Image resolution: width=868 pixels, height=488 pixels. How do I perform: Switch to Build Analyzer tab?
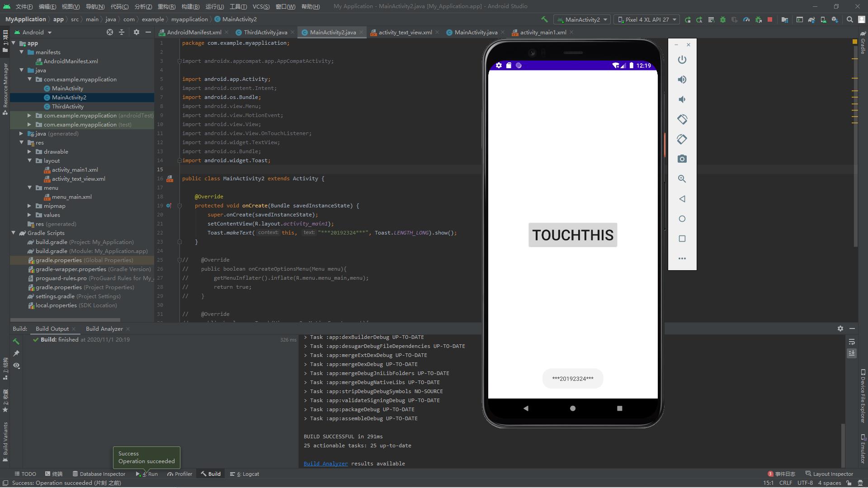104,328
